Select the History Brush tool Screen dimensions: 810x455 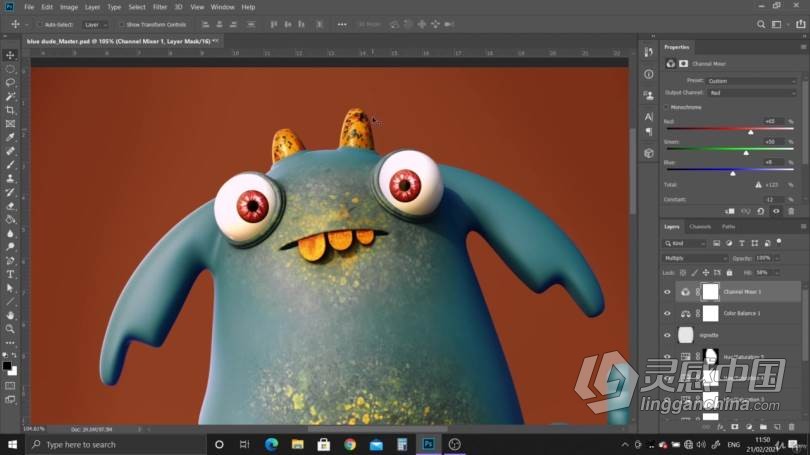tap(10, 192)
